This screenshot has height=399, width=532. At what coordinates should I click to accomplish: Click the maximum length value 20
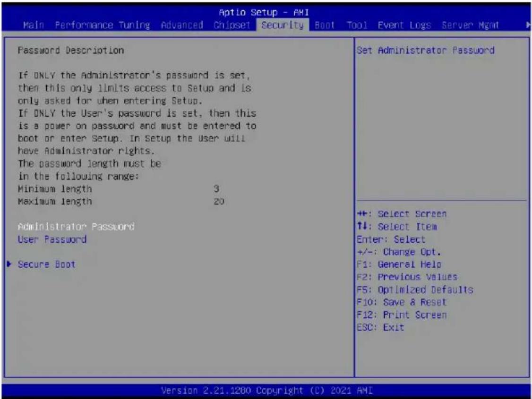[219, 201]
